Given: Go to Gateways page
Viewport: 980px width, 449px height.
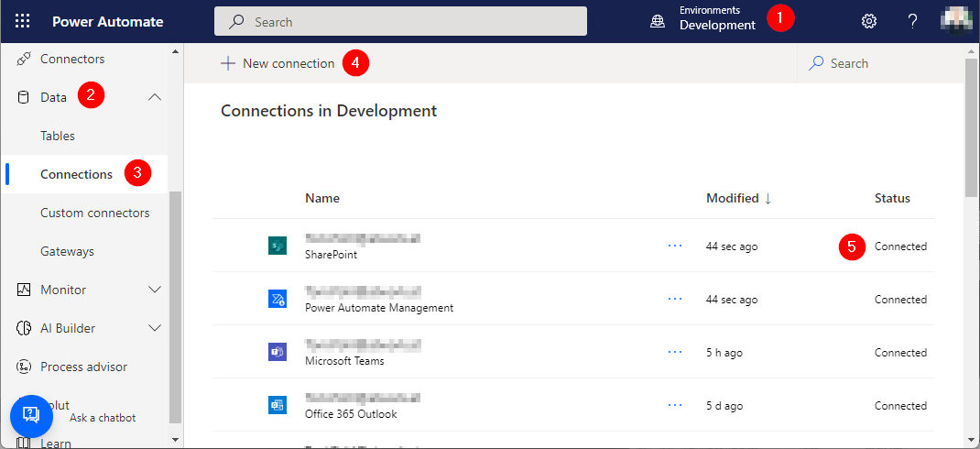Looking at the screenshot, I should (x=67, y=251).
